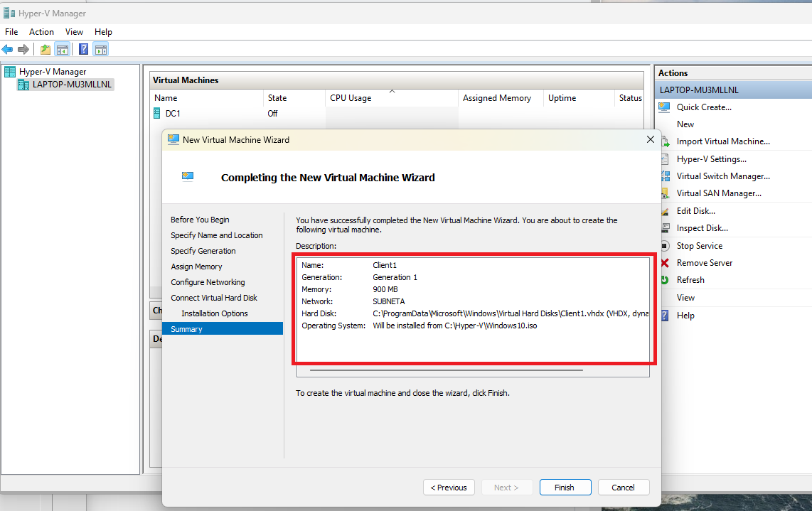This screenshot has width=812, height=511.
Task: Open the Action menu
Action: 41,31
